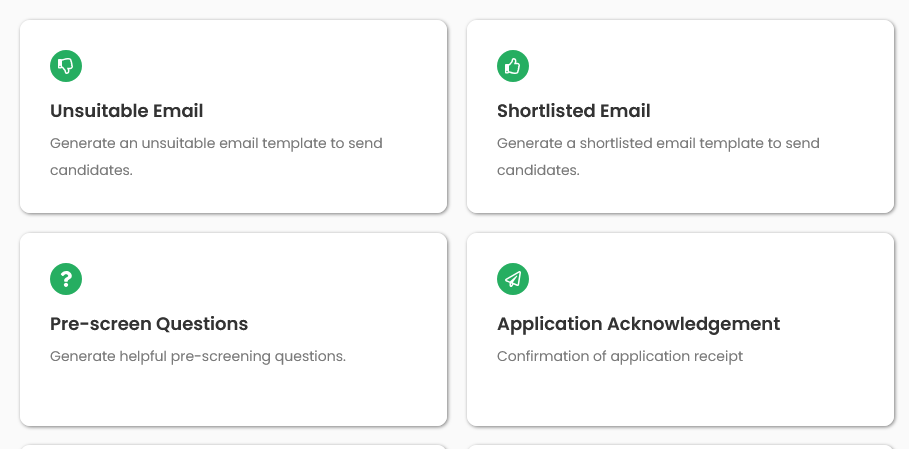909x449 pixels.
Task: Click the 'Generate a shortlisted email template' description
Action: tap(658, 143)
